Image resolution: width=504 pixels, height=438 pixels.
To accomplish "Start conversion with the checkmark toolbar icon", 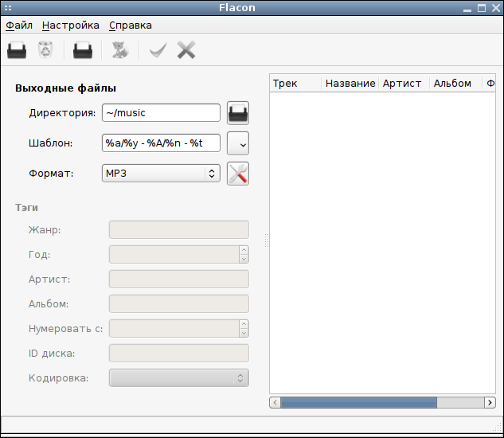I will point(158,50).
